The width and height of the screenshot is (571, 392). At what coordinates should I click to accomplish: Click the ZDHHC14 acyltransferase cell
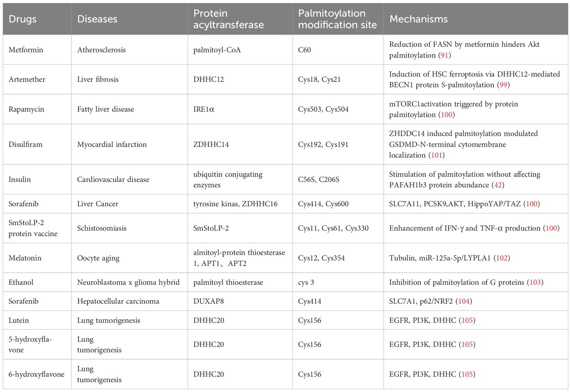(x=211, y=144)
